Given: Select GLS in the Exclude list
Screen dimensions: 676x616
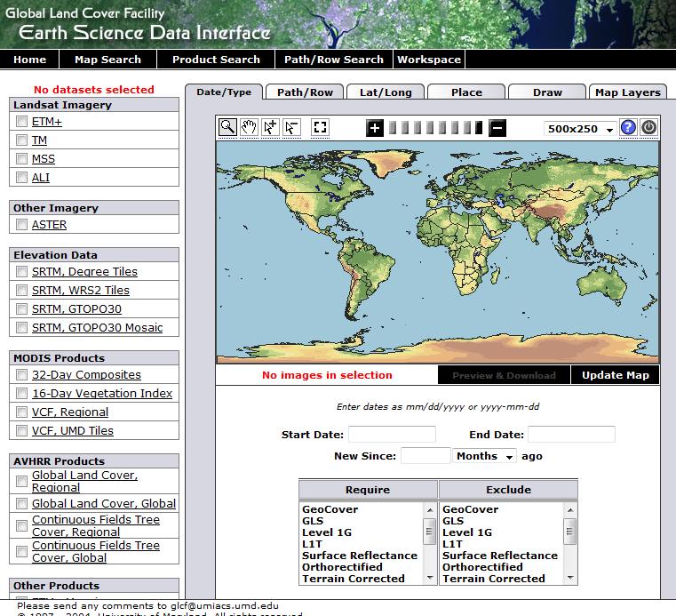Looking at the screenshot, I should click(x=453, y=521).
